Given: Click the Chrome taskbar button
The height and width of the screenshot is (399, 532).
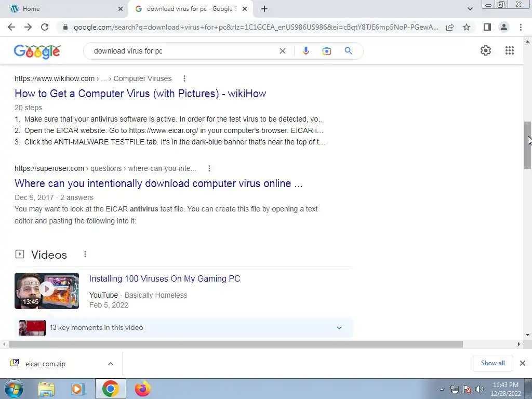Looking at the screenshot, I should click(x=110, y=389).
